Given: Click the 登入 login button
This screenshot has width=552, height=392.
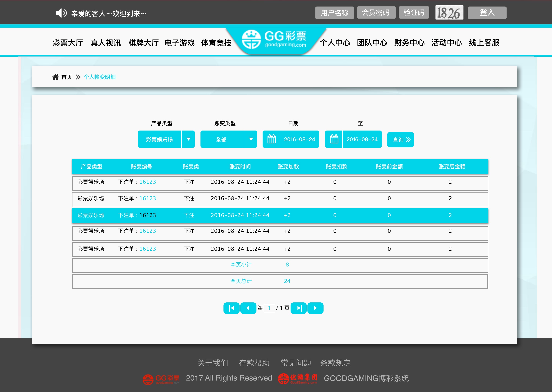Looking at the screenshot, I should [x=487, y=13].
